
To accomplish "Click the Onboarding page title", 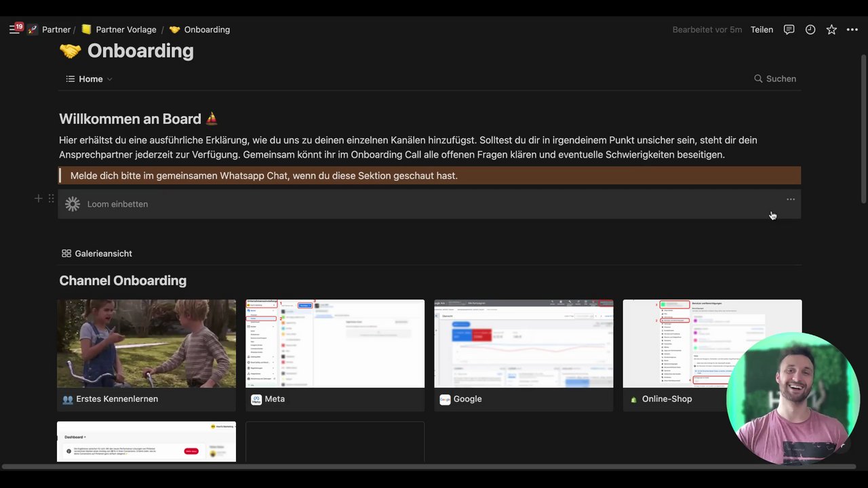I will 140,51.
